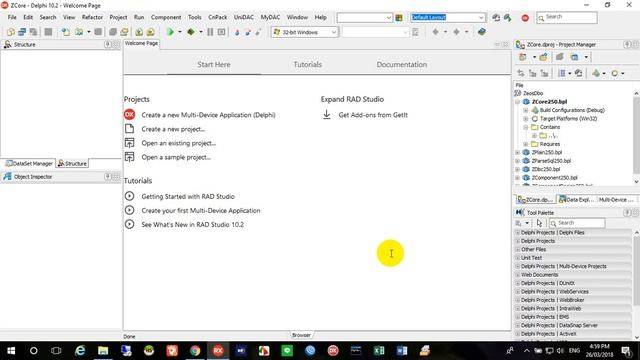The image size is (640, 360).
Task: Click Create a new project link
Action: [x=173, y=129]
